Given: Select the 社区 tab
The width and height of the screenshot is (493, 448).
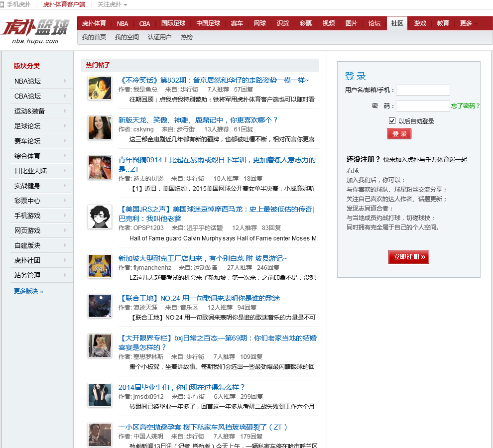Looking at the screenshot, I should [x=397, y=23].
